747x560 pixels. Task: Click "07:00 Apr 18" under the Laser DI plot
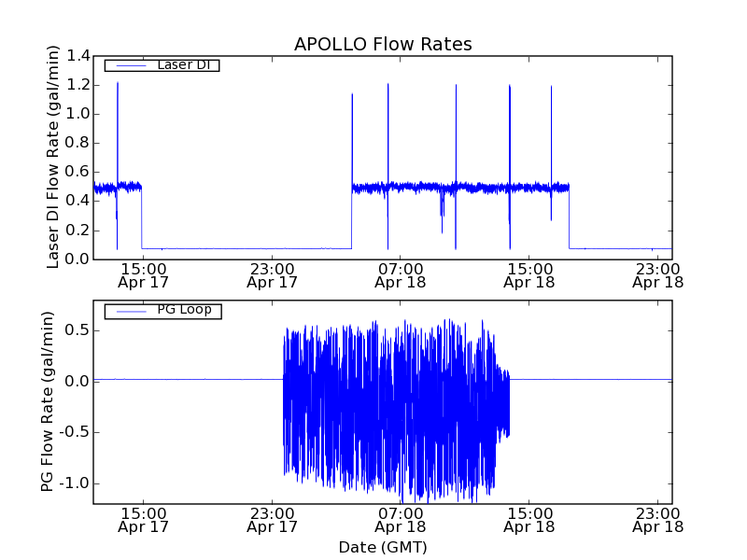click(401, 276)
